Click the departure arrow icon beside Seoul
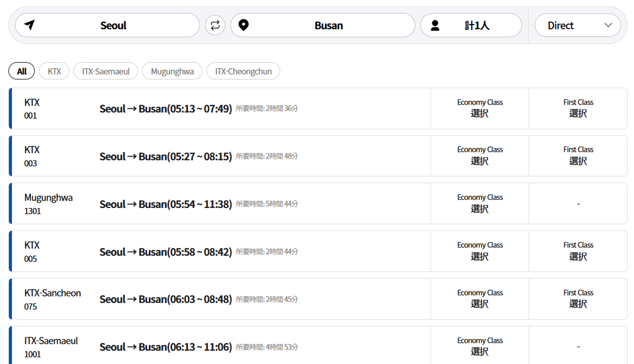Viewport: 634px width, 364px height. point(30,25)
